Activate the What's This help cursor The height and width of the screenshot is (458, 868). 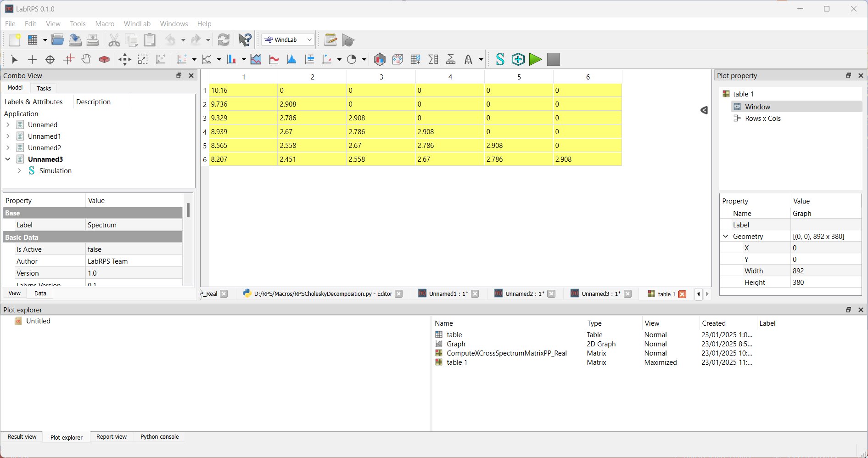(x=245, y=40)
